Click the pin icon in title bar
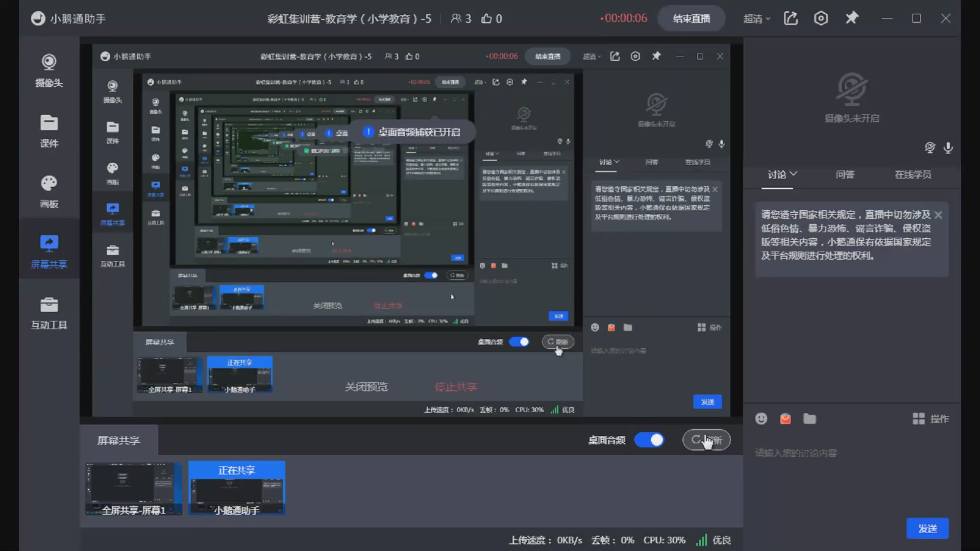 click(852, 18)
